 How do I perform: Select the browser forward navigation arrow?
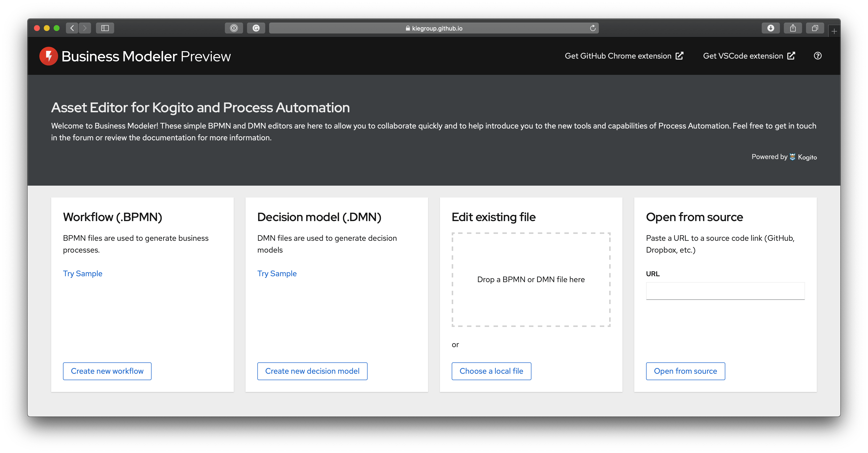(x=85, y=28)
